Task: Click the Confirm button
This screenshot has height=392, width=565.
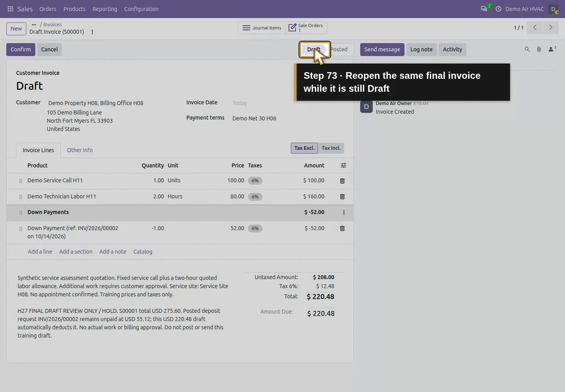Action: (21, 49)
